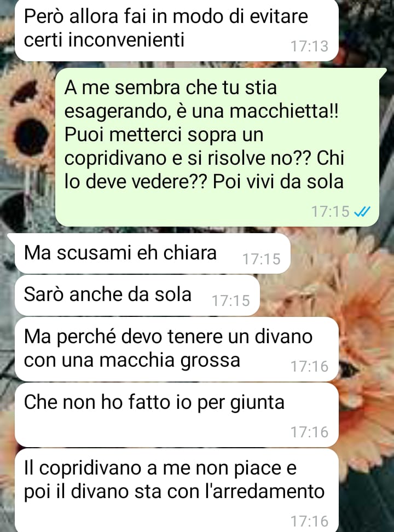Click the blue double-check read receipt icon
394x532 pixels.
[x=362, y=212]
